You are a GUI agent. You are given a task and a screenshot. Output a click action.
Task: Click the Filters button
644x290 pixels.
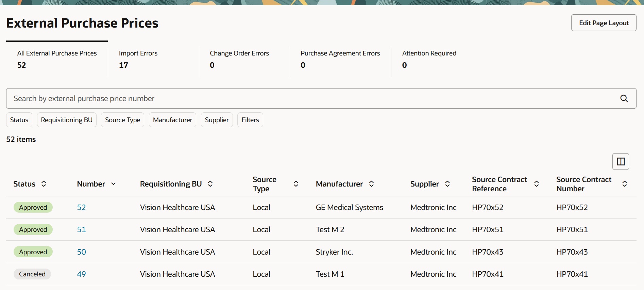tap(250, 120)
